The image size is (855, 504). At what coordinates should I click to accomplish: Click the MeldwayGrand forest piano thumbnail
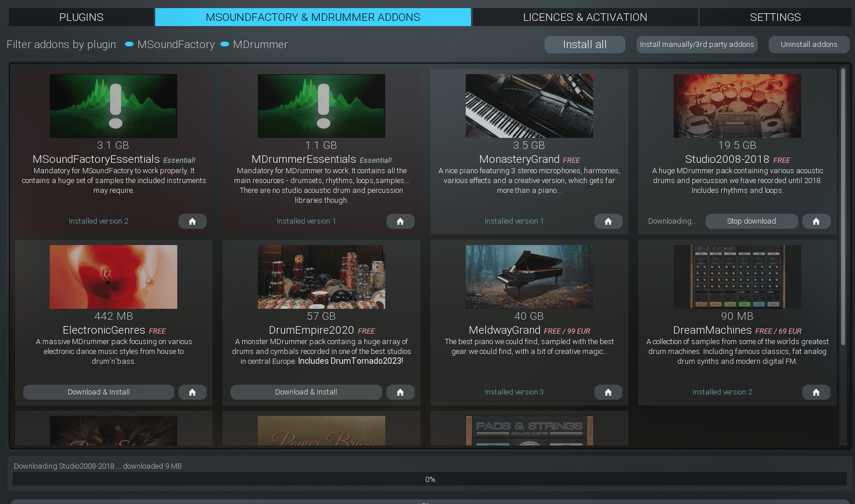point(529,277)
